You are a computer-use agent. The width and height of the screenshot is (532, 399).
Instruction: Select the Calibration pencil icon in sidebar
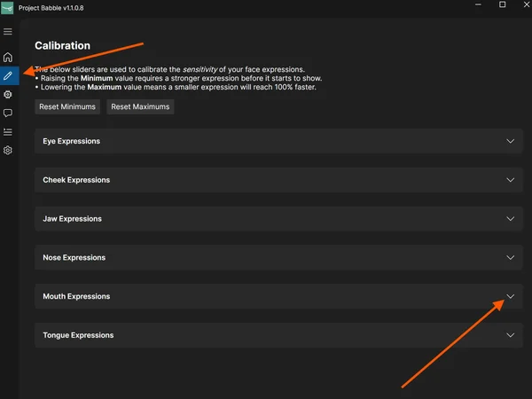pyautogui.click(x=8, y=76)
